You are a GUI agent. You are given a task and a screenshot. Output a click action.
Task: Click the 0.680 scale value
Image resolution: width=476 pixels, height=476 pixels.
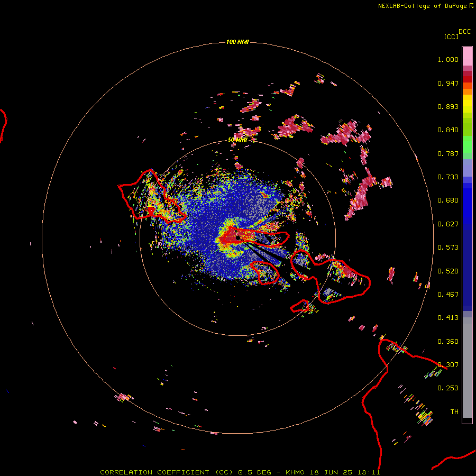pyautogui.click(x=448, y=200)
